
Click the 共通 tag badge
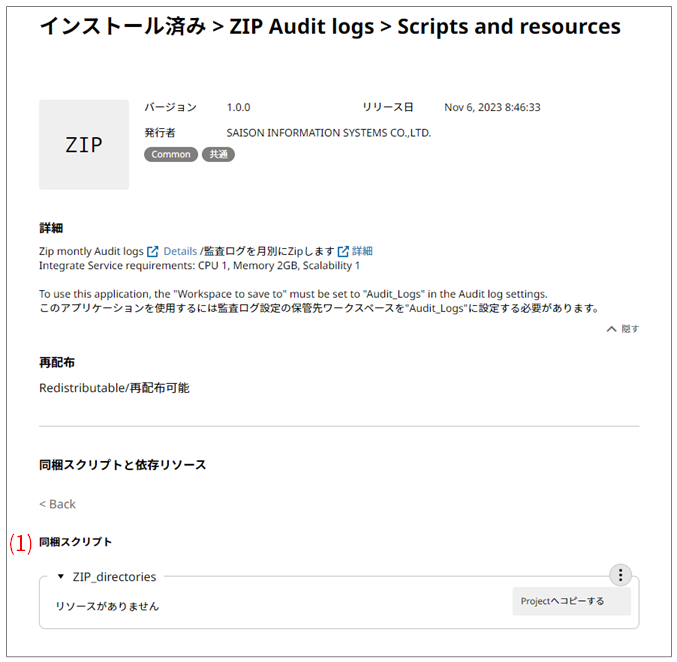coord(218,155)
